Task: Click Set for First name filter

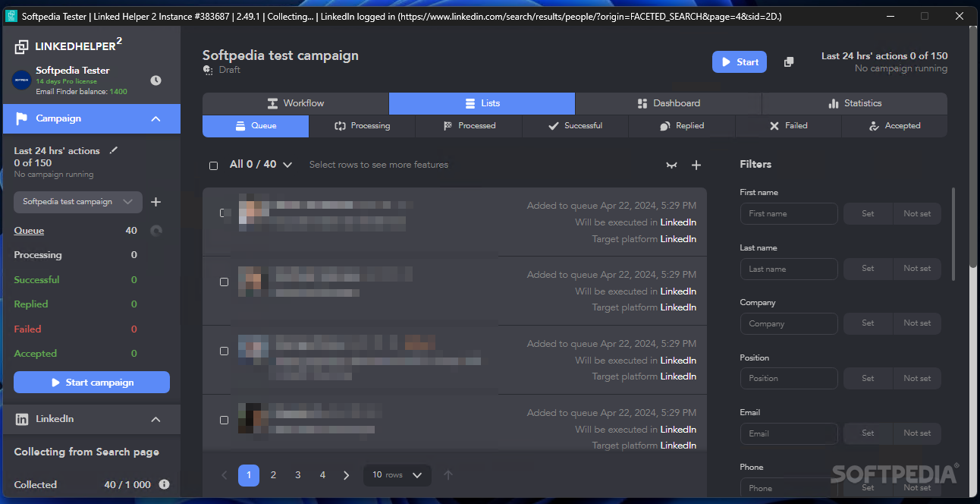Action: pos(868,214)
